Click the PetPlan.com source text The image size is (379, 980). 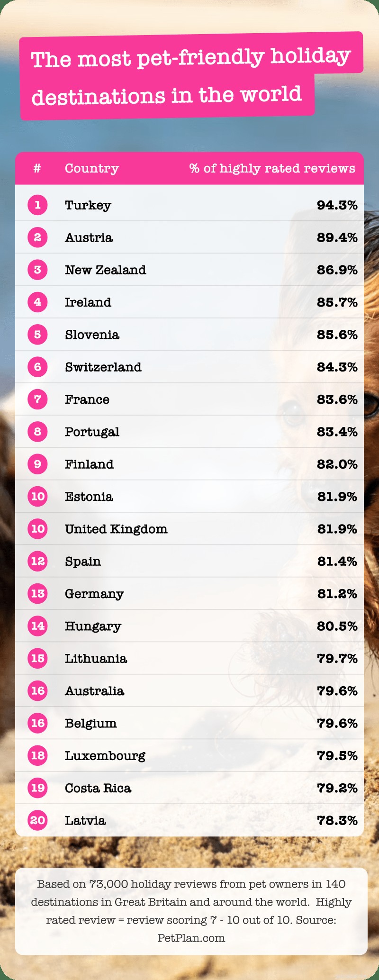[x=191, y=938]
